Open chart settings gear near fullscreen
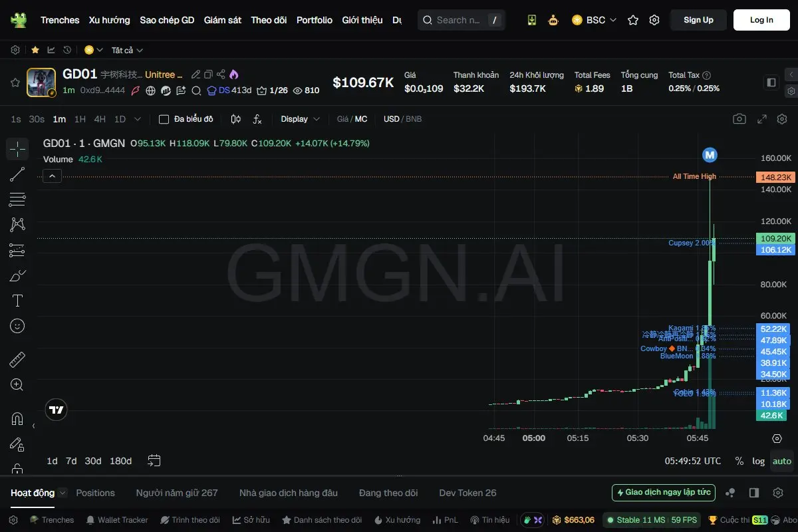Image resolution: width=798 pixels, height=532 pixels. pyautogui.click(x=782, y=119)
